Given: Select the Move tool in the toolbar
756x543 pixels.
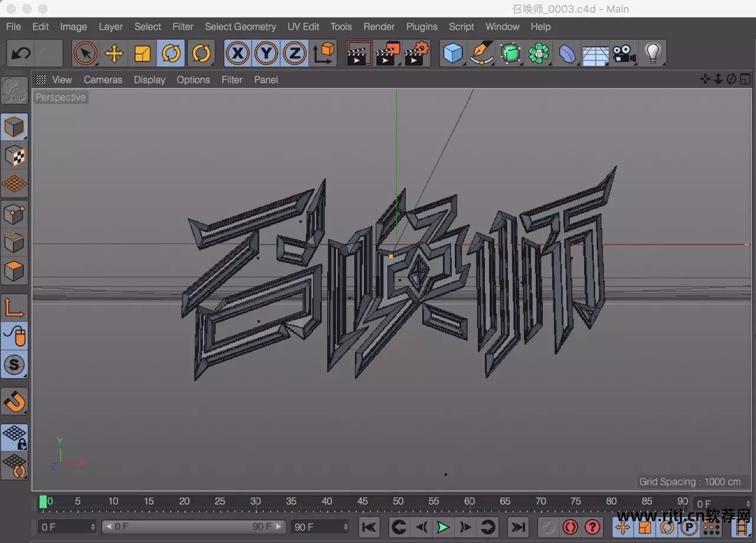Looking at the screenshot, I should point(113,54).
